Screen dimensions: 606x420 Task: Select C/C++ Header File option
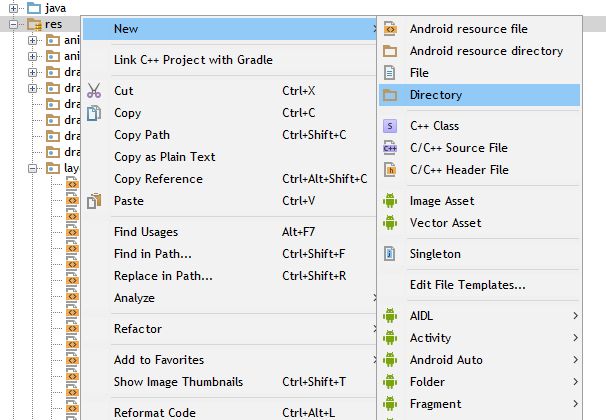(479, 170)
